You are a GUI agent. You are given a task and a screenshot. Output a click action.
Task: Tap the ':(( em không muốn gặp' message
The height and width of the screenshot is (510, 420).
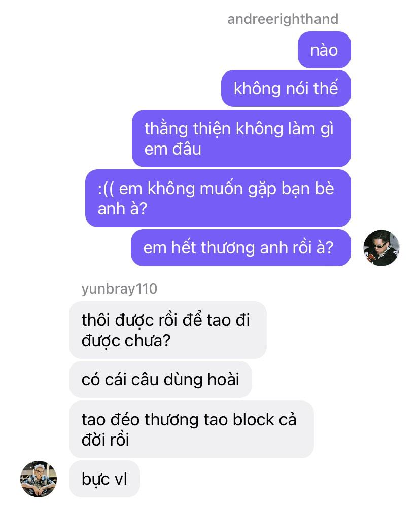click(x=218, y=198)
